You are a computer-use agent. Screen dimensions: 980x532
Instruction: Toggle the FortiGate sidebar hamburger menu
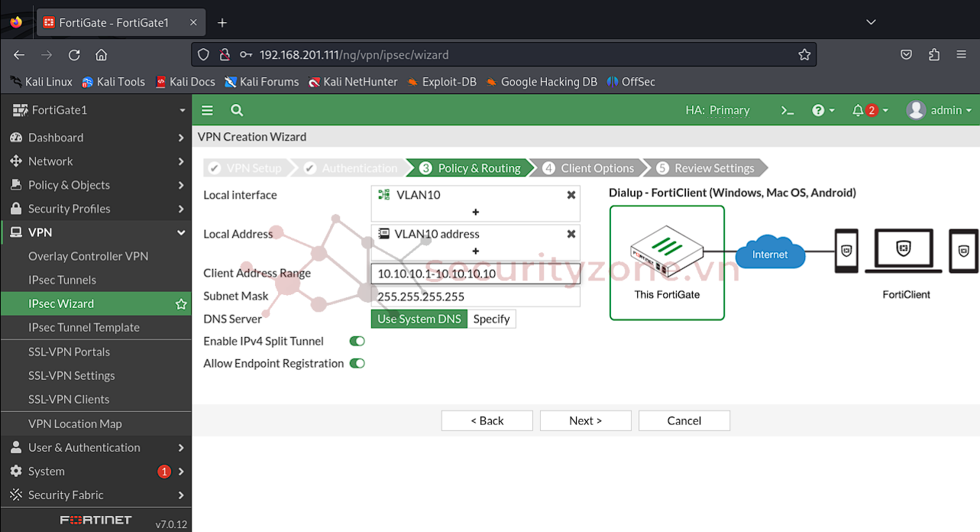point(207,110)
